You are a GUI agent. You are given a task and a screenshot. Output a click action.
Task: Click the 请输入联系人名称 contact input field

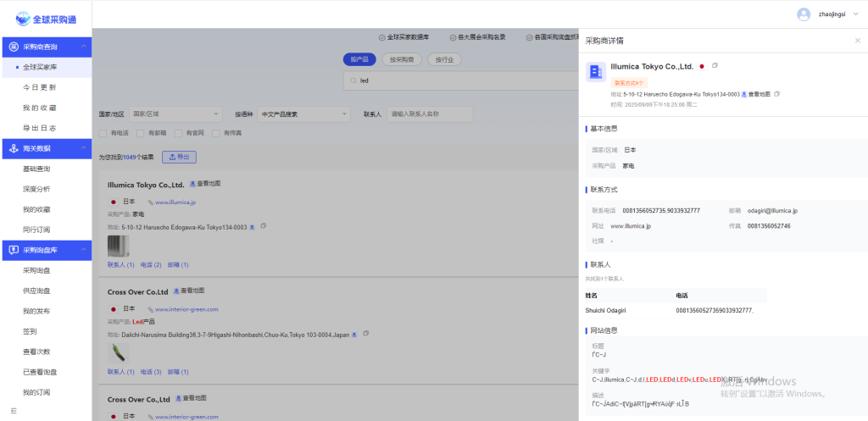(x=429, y=114)
